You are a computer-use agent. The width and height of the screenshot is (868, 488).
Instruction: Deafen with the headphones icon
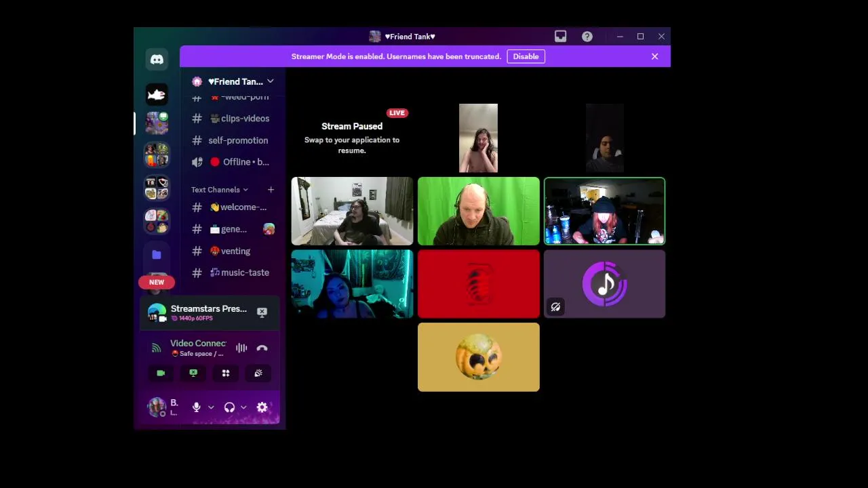click(229, 407)
